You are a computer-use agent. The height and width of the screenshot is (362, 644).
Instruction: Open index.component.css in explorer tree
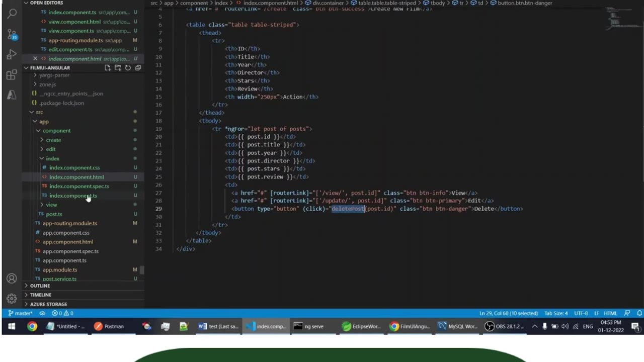(74, 167)
